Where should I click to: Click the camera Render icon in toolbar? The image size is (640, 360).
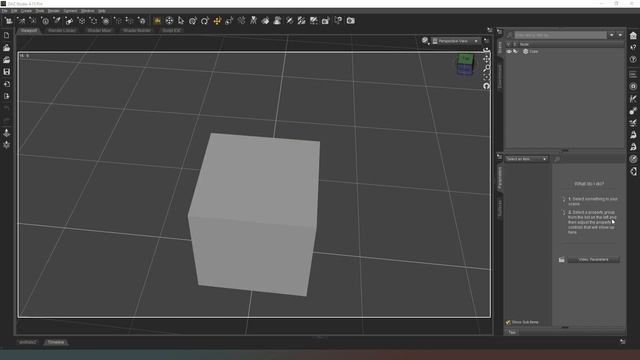[x=351, y=20]
